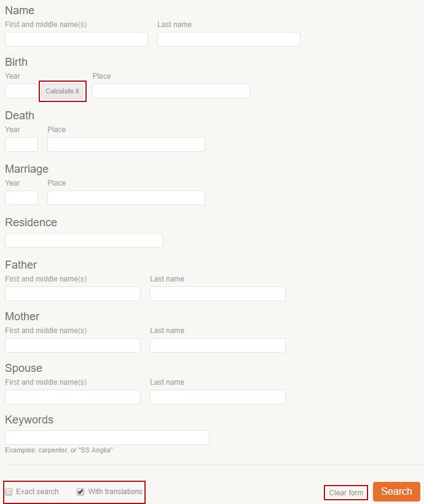Click the Clear form link
The image size is (424, 504).
tap(346, 493)
